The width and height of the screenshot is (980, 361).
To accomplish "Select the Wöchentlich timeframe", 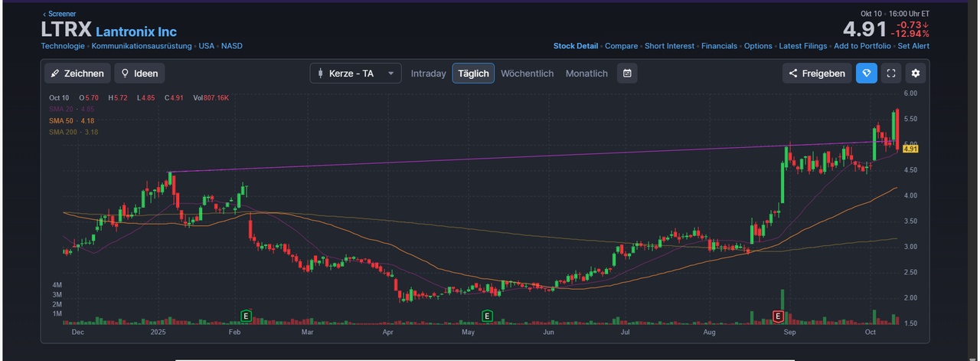I will (x=527, y=74).
